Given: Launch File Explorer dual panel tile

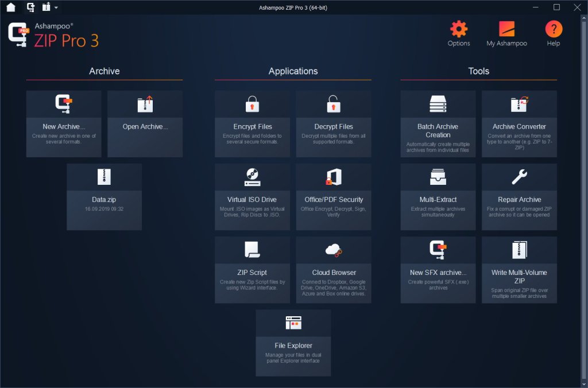Looking at the screenshot, I should click(293, 343).
